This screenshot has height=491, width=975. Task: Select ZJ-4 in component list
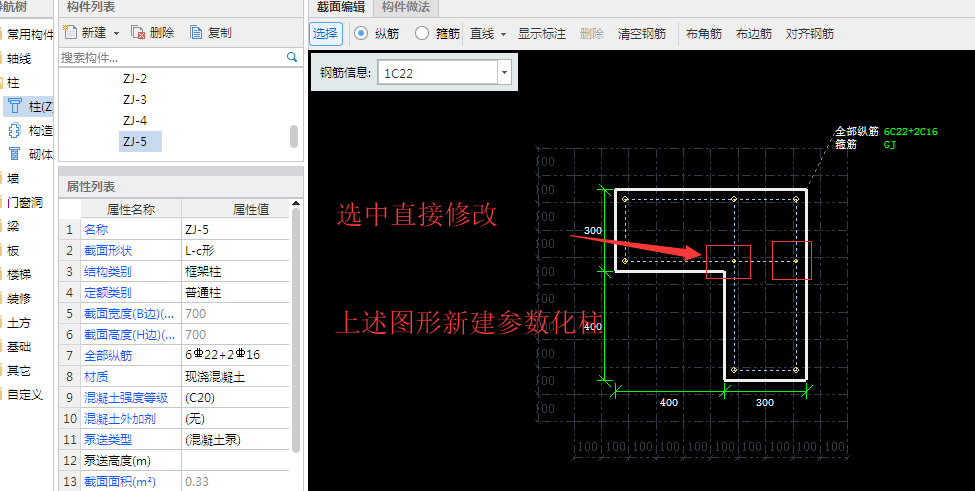[135, 121]
